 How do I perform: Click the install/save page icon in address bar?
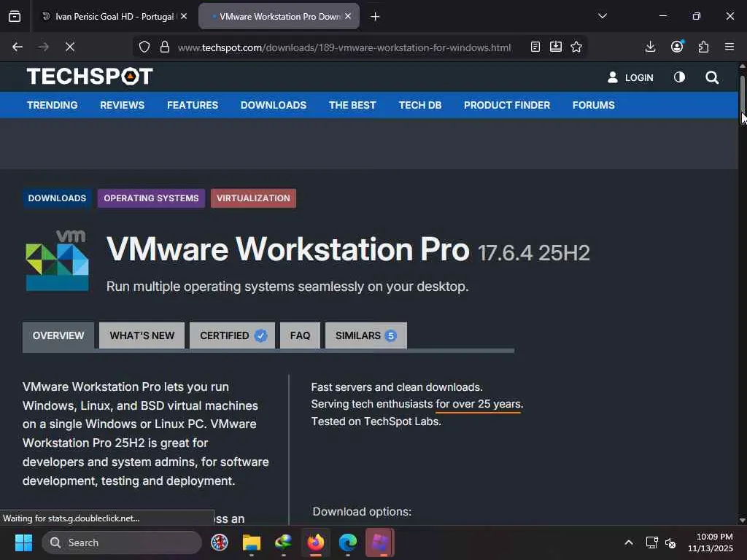pyautogui.click(x=555, y=47)
